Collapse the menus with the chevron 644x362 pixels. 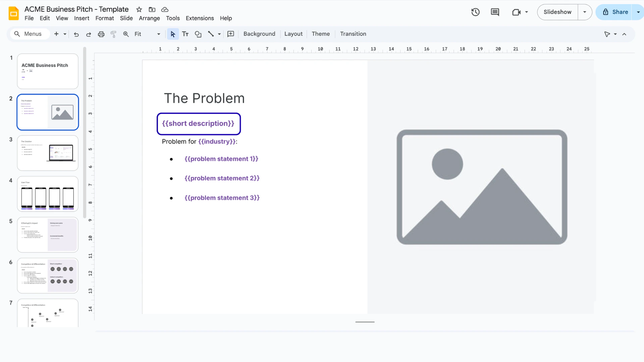pos(624,34)
